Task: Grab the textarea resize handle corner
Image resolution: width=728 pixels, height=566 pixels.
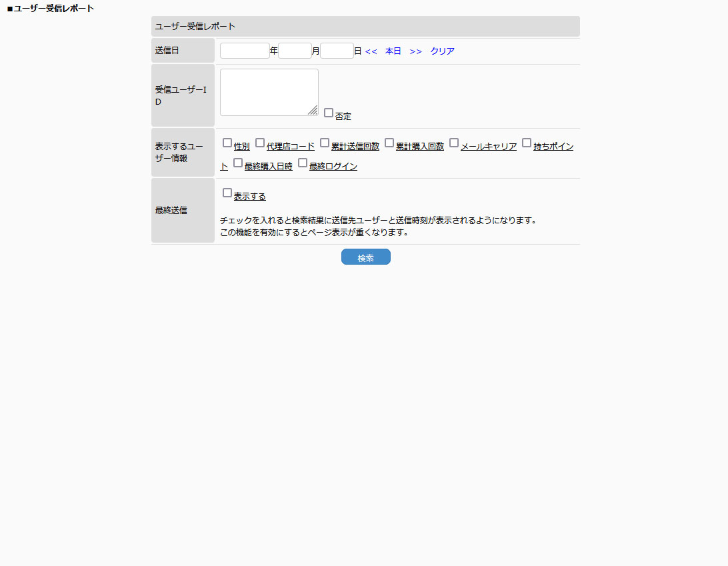Action: 313,111
